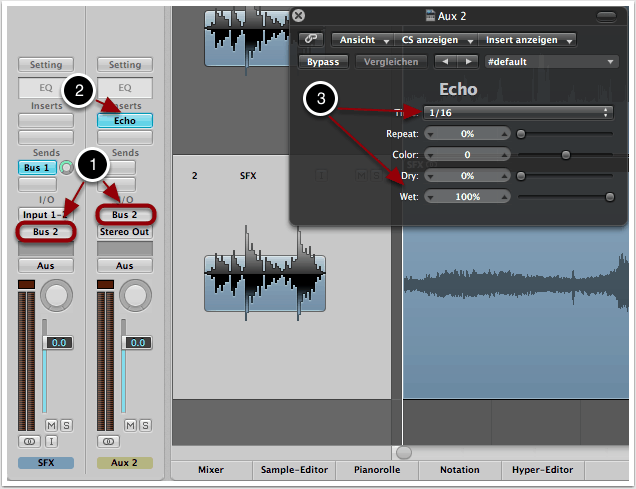Click the stereo format icon on SFX channel
636x489 pixels.
(27, 441)
